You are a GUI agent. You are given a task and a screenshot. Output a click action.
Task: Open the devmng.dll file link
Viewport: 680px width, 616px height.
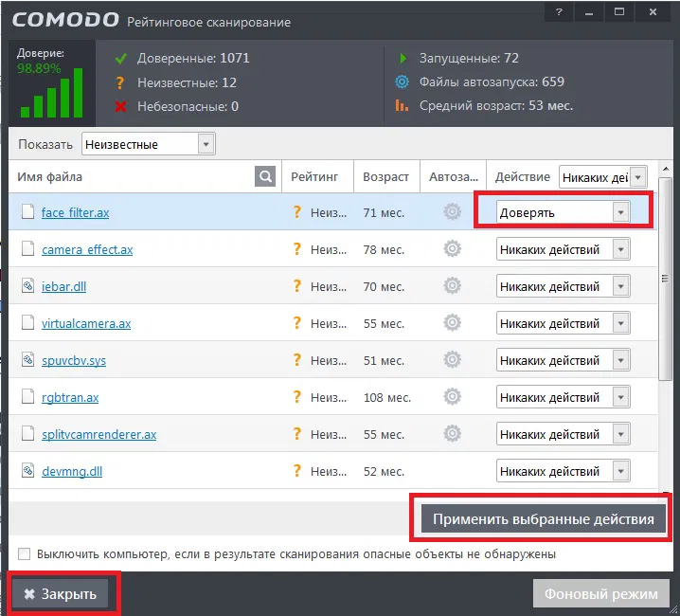point(72,471)
